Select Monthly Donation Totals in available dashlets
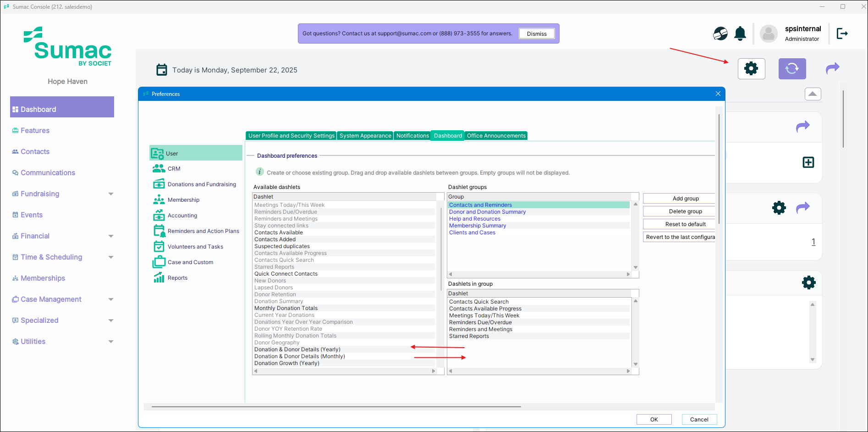The height and width of the screenshot is (432, 868). (x=286, y=308)
